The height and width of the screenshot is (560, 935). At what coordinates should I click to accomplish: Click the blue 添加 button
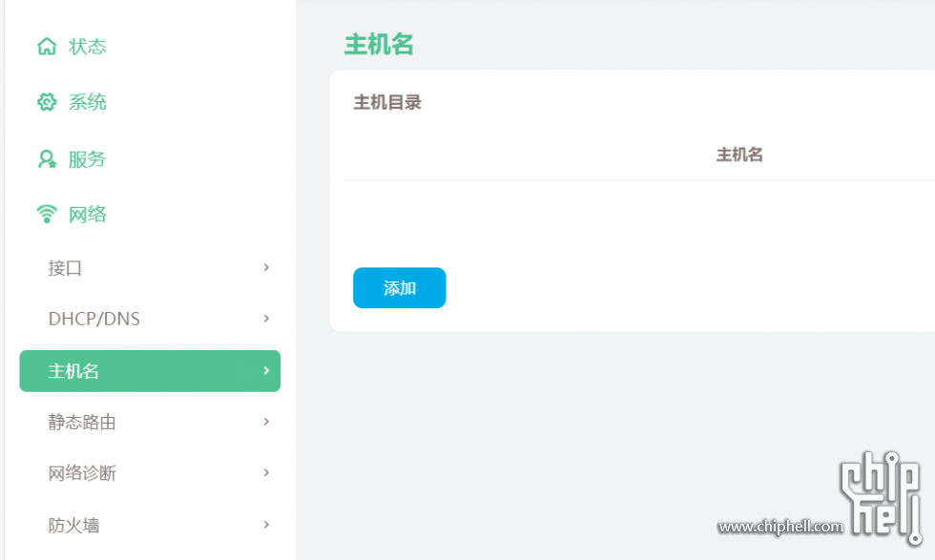pyautogui.click(x=400, y=288)
